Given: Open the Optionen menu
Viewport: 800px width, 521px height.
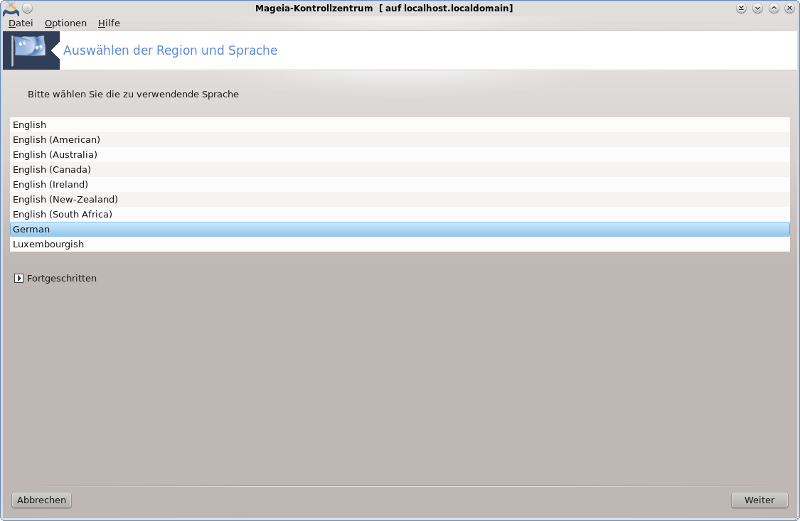Looking at the screenshot, I should tap(65, 23).
